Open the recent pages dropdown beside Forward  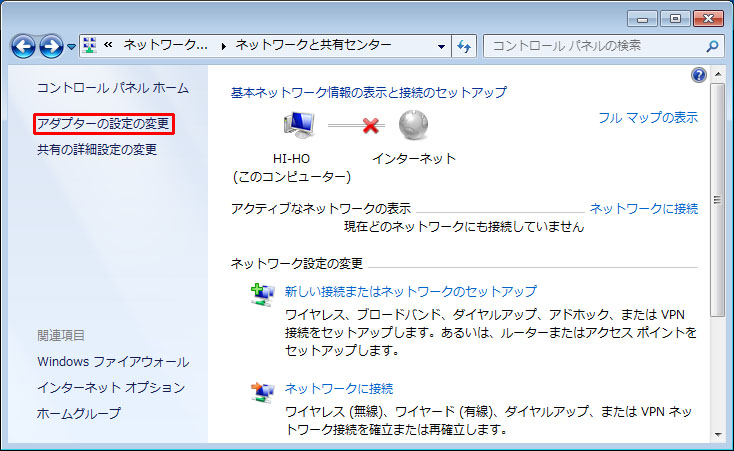(x=71, y=47)
